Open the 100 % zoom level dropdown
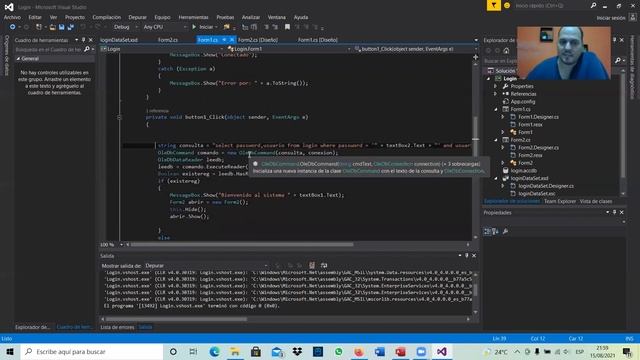The image size is (640, 360). coord(112,244)
